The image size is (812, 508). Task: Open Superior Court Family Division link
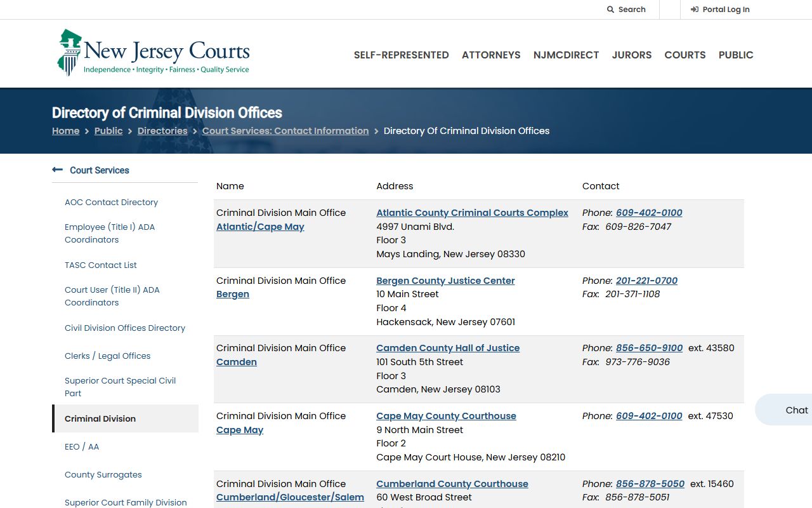click(126, 502)
